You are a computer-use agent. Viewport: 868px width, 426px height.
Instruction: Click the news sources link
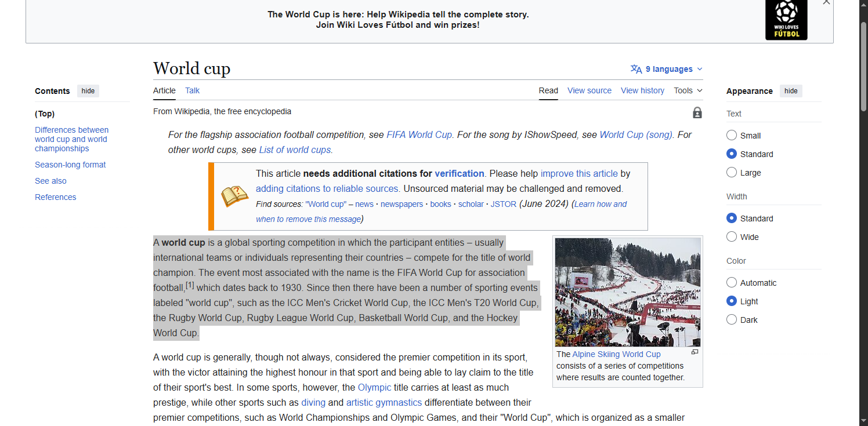pyautogui.click(x=364, y=204)
